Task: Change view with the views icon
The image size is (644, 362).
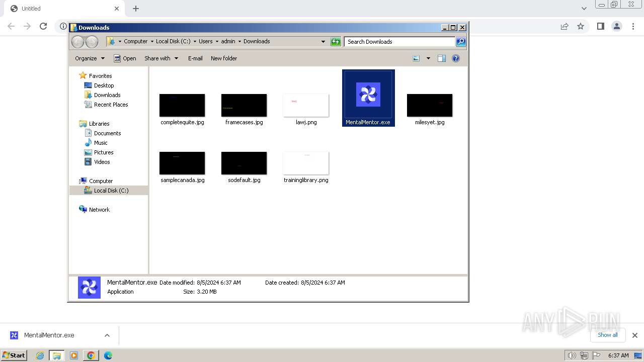Action: click(x=416, y=58)
